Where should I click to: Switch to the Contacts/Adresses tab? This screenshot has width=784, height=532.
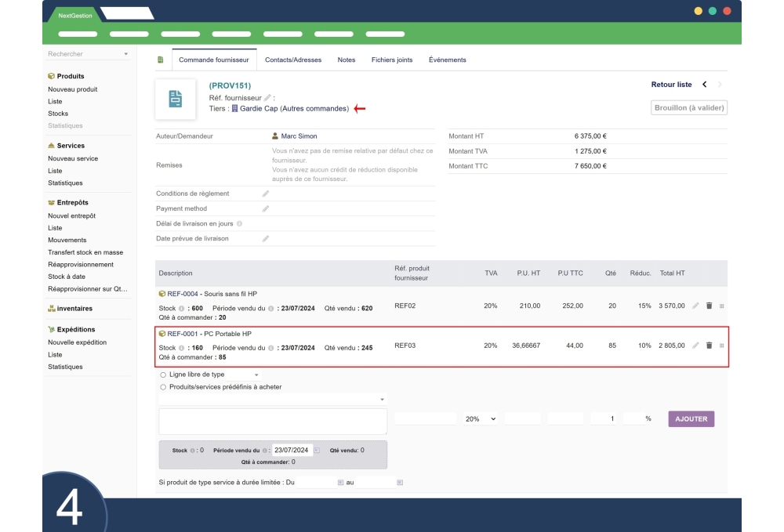(x=293, y=60)
